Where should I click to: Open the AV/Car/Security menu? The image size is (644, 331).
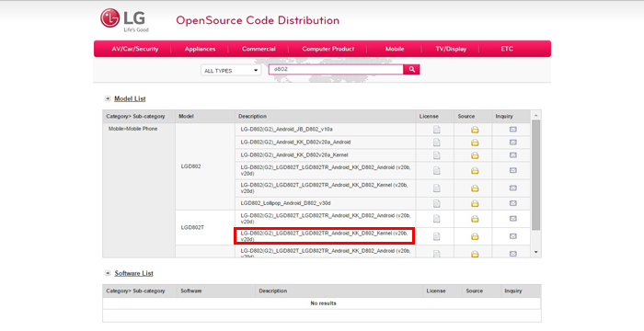pyautogui.click(x=135, y=49)
